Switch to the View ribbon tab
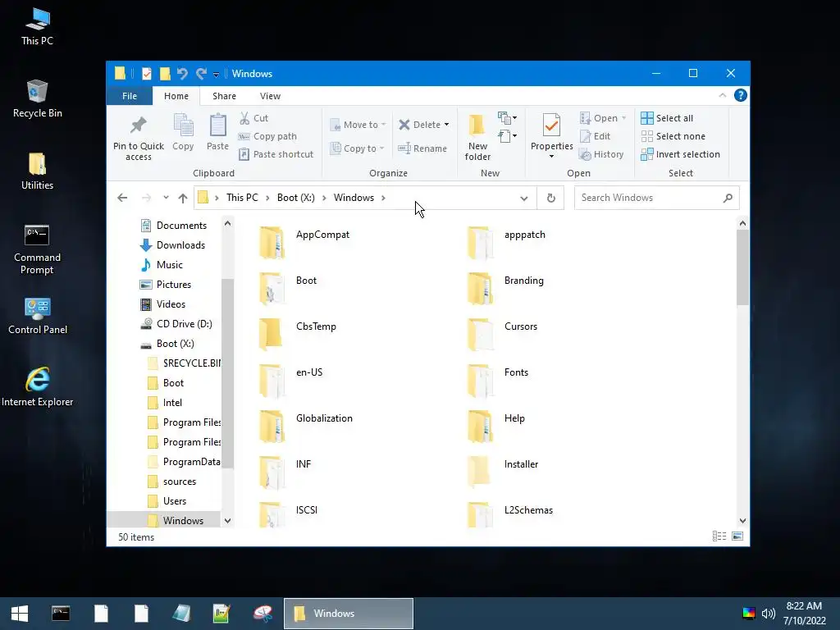Viewport: 840px width, 630px height. pos(270,96)
